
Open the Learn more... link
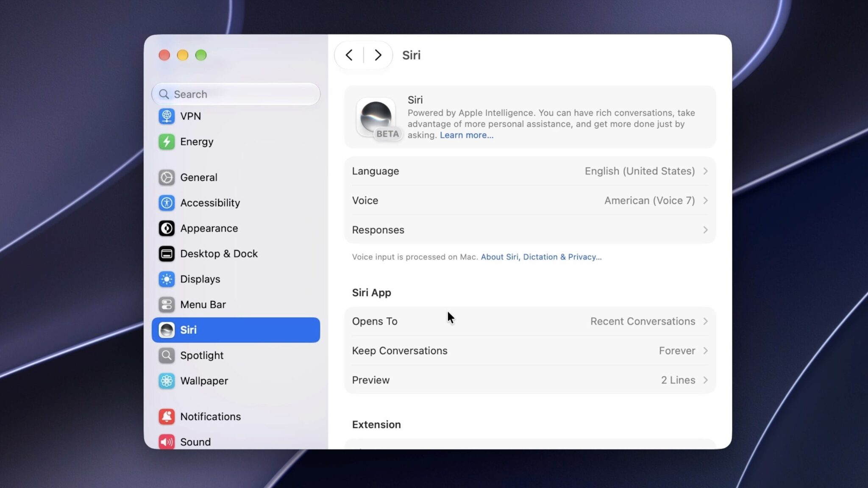click(466, 135)
